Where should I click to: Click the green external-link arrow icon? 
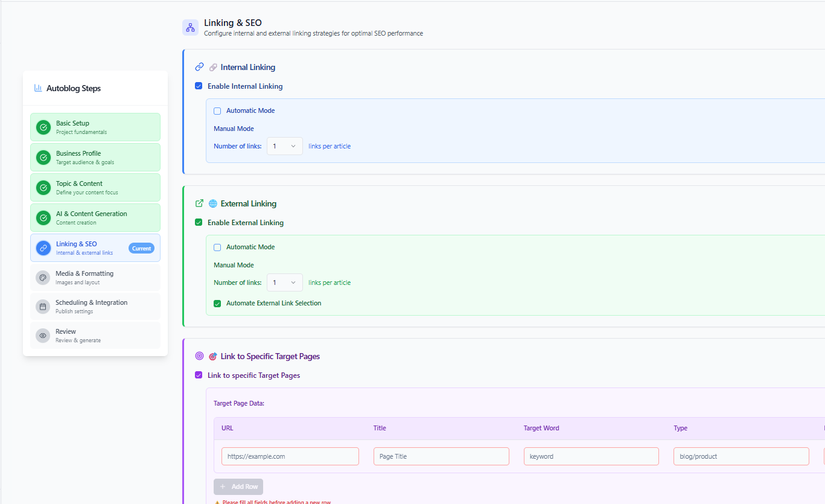point(200,203)
